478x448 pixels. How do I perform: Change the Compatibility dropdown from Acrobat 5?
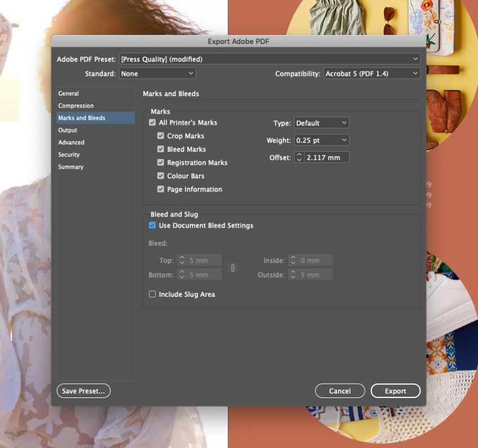click(371, 73)
